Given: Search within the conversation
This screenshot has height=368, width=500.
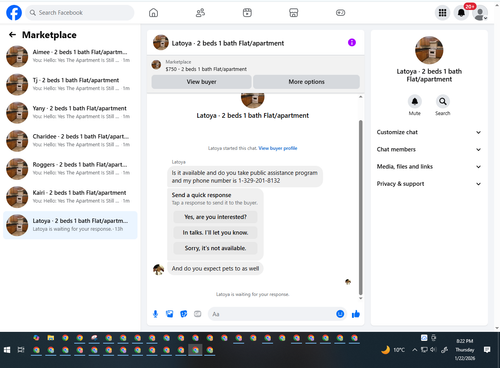Looking at the screenshot, I should (443, 101).
